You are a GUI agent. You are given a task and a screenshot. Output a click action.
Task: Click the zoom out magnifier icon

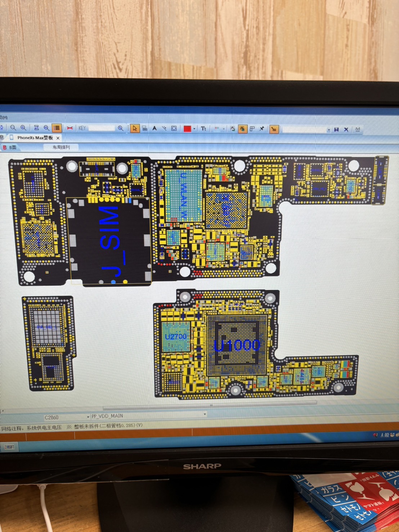point(13,128)
